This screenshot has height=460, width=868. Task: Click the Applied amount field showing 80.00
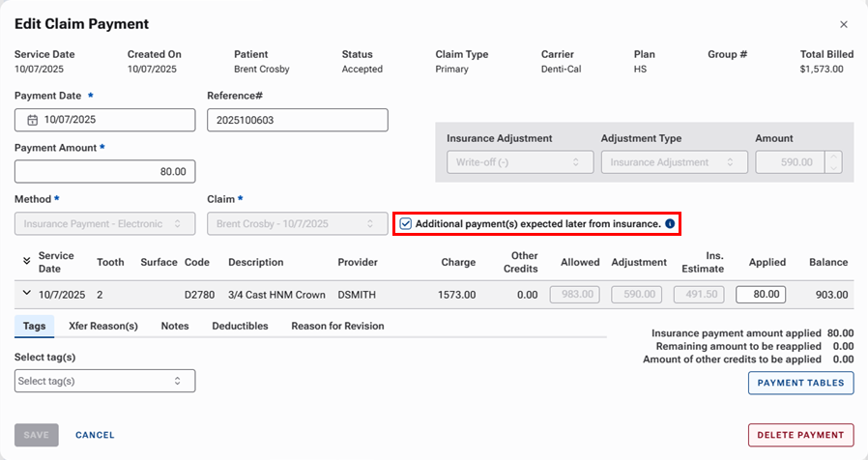[x=760, y=295]
